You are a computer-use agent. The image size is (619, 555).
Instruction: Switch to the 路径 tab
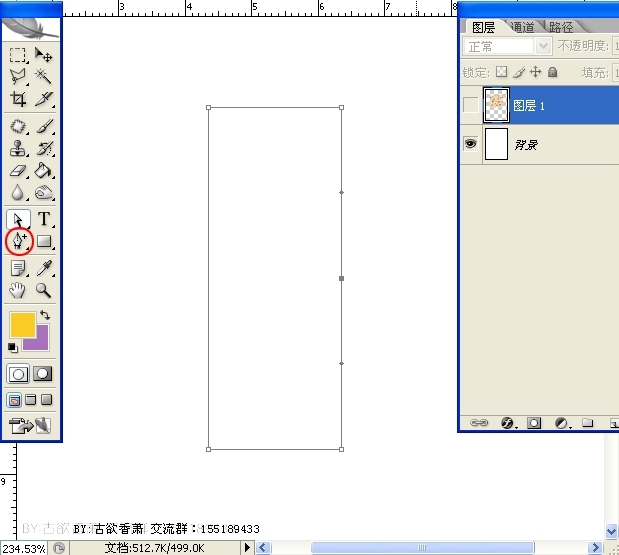point(561,27)
